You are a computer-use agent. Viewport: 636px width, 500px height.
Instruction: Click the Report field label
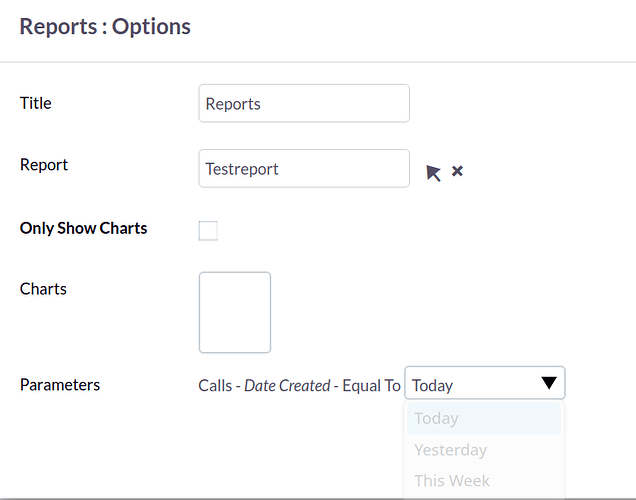point(44,165)
